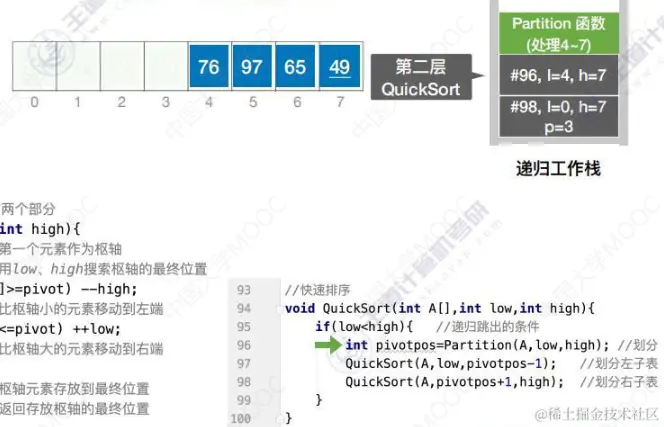Click the green arrow pointing at line 96
Screen dimensions: 664x427
(328, 345)
